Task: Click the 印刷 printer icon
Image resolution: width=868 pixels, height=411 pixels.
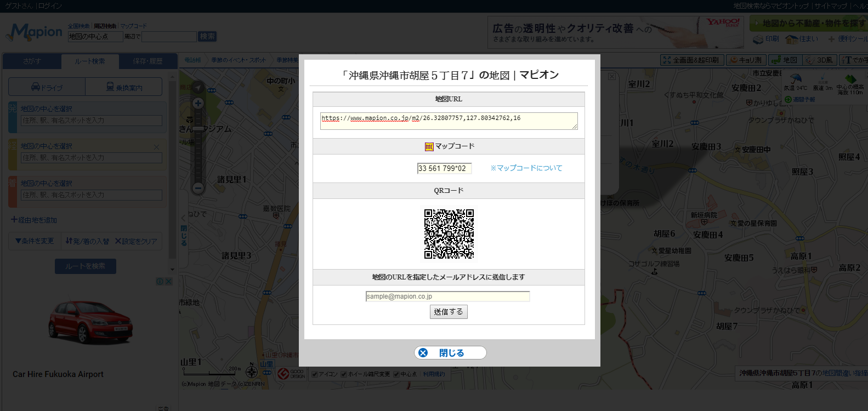Action: [766, 39]
